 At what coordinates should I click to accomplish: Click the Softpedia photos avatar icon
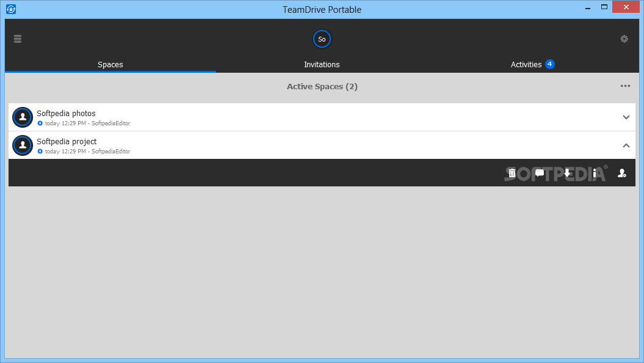[23, 117]
